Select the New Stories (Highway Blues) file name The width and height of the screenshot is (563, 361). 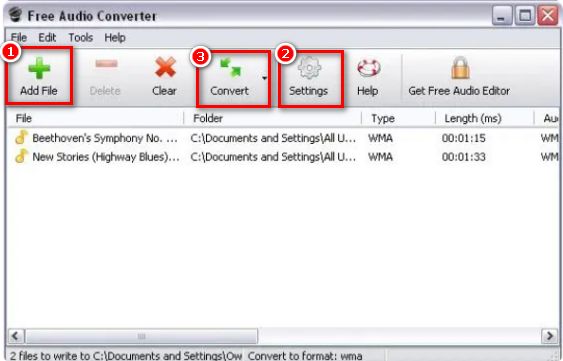[x=106, y=157]
